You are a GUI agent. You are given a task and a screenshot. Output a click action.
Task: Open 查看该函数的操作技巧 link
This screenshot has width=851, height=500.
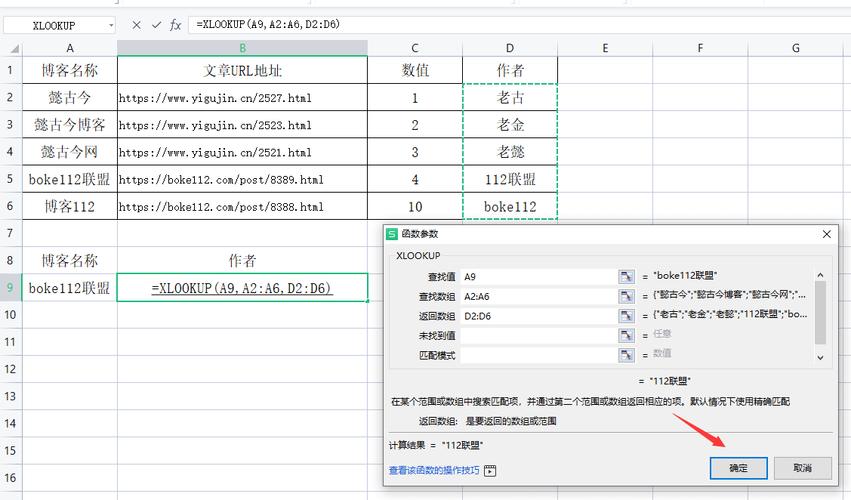point(434,470)
